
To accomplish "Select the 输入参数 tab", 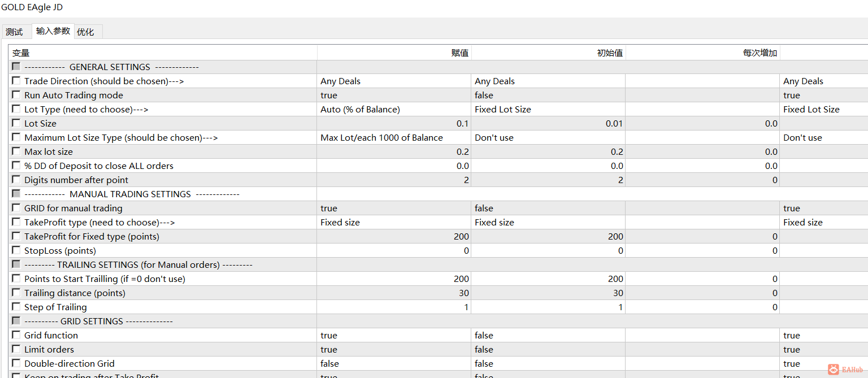I will (x=53, y=31).
